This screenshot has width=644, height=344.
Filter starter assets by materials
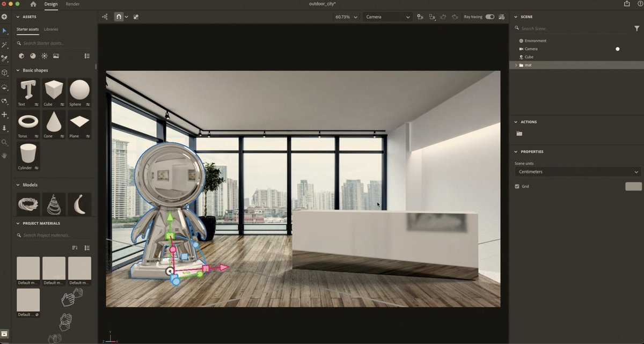(33, 56)
